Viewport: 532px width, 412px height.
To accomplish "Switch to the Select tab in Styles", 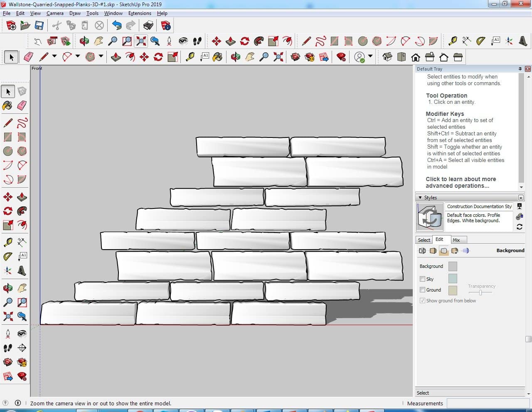I will tap(424, 240).
